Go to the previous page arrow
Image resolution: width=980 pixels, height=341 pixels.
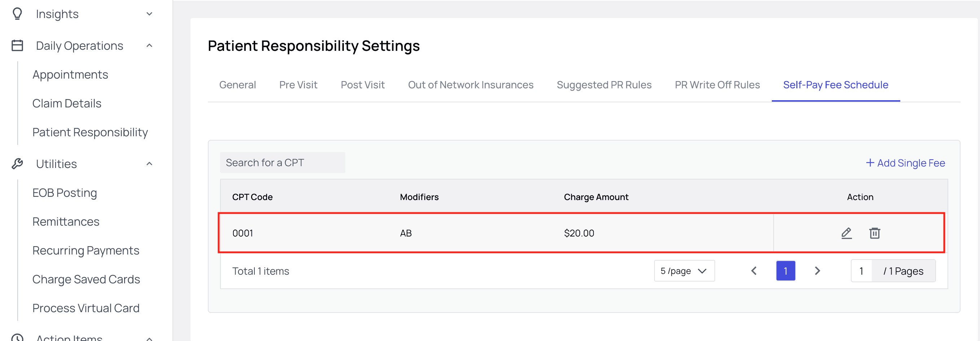click(754, 271)
